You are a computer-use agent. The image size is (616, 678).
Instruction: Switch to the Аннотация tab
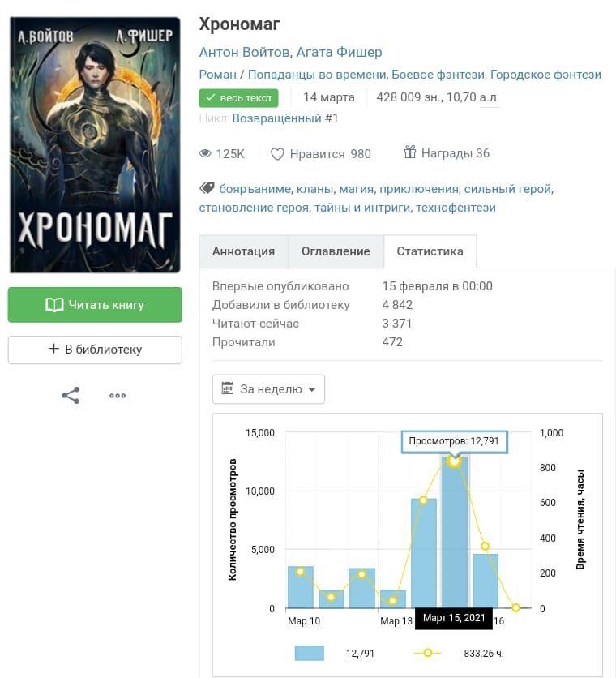tap(243, 251)
